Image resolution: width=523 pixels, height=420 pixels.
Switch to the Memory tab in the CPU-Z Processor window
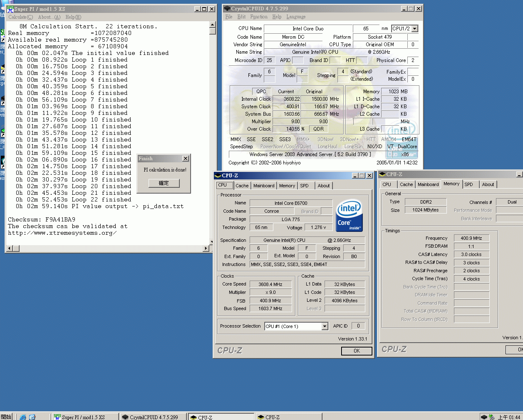[287, 186]
